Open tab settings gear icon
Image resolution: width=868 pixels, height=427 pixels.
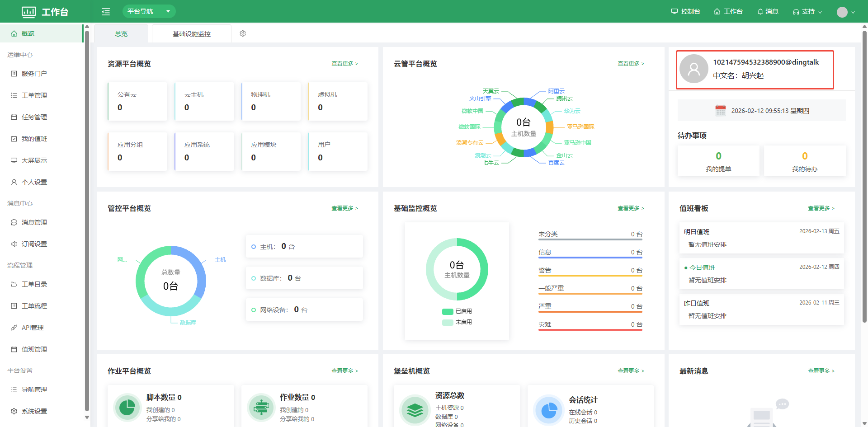[243, 33]
